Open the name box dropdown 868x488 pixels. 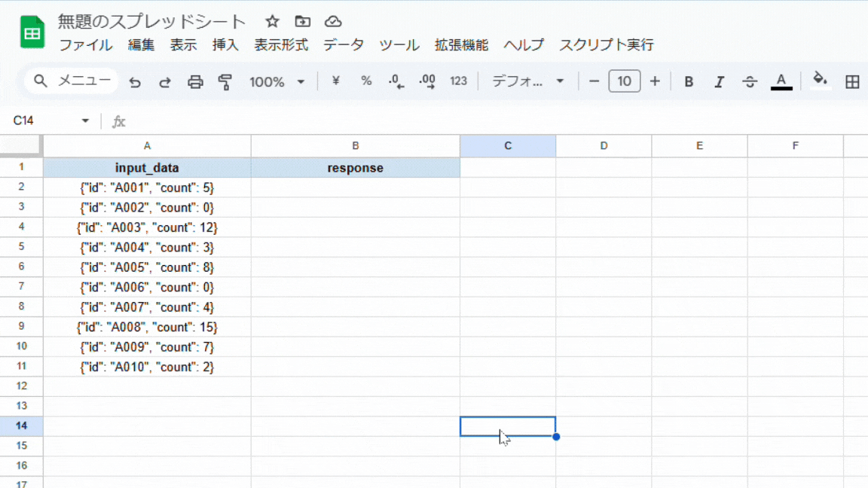(x=85, y=120)
